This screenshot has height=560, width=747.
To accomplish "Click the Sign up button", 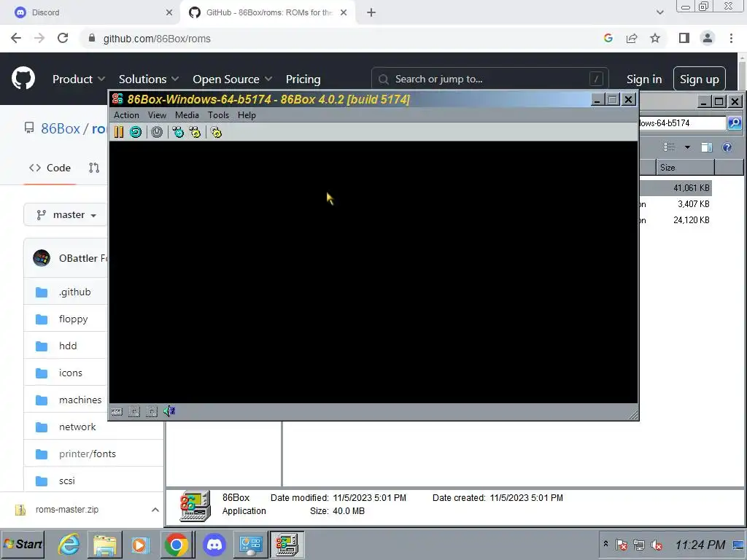I will (x=700, y=79).
